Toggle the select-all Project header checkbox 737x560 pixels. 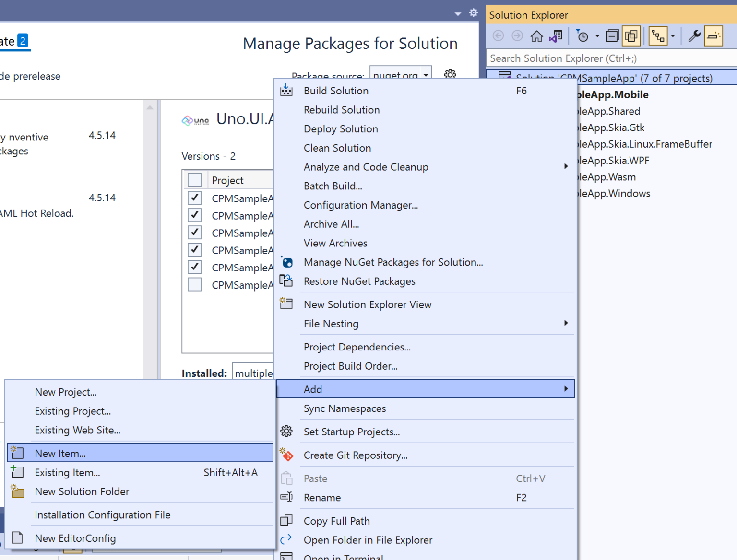[x=194, y=179]
